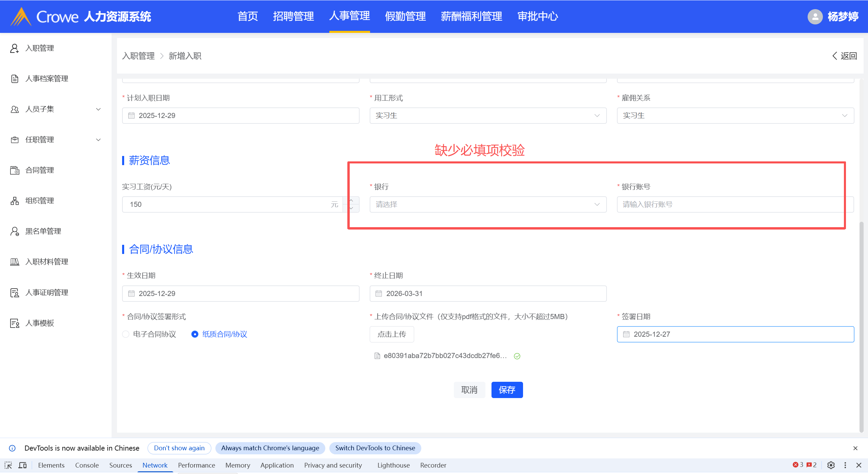
Task: Click the 组织管理 hierarchy icon
Action: 14,201
